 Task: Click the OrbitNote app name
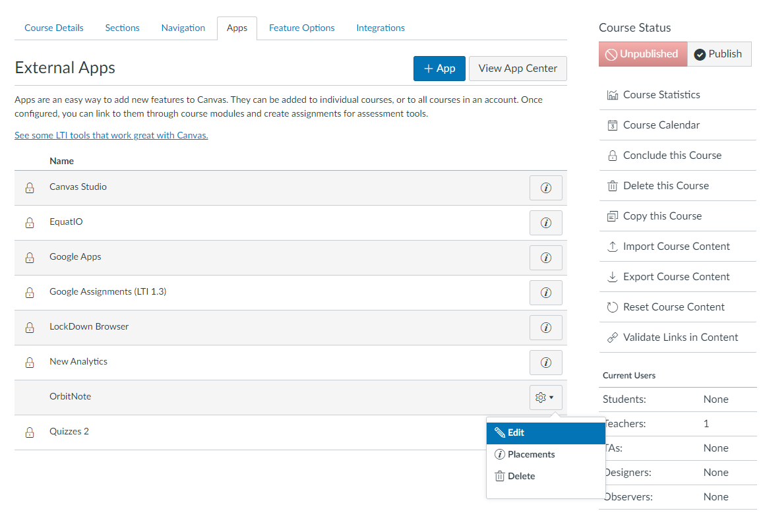click(70, 396)
